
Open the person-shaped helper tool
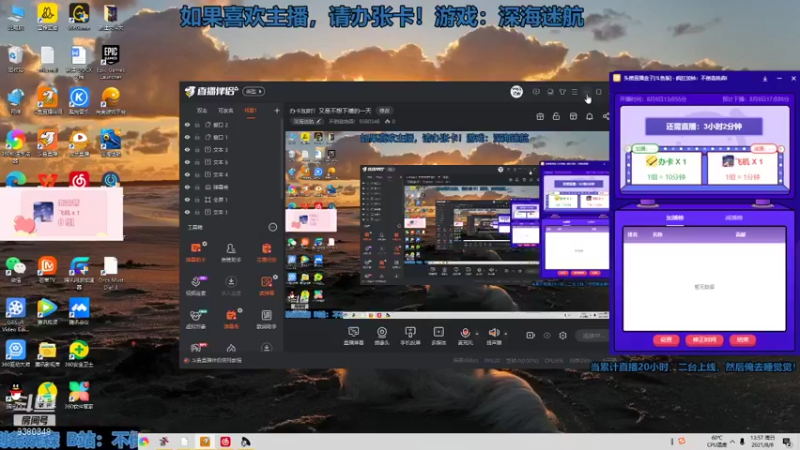tap(231, 252)
